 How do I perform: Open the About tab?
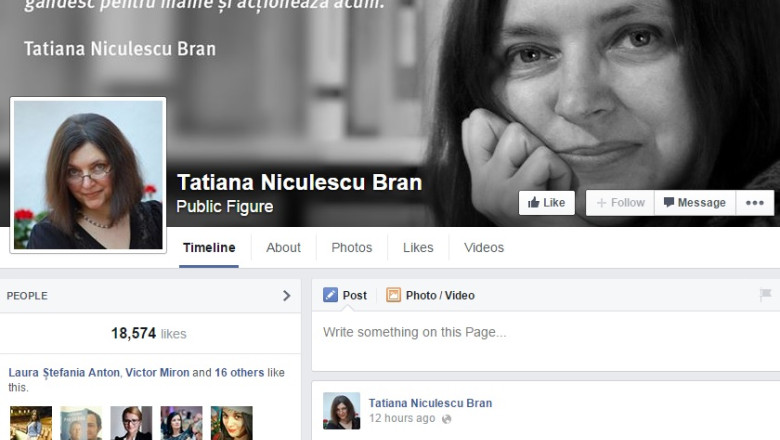(283, 248)
